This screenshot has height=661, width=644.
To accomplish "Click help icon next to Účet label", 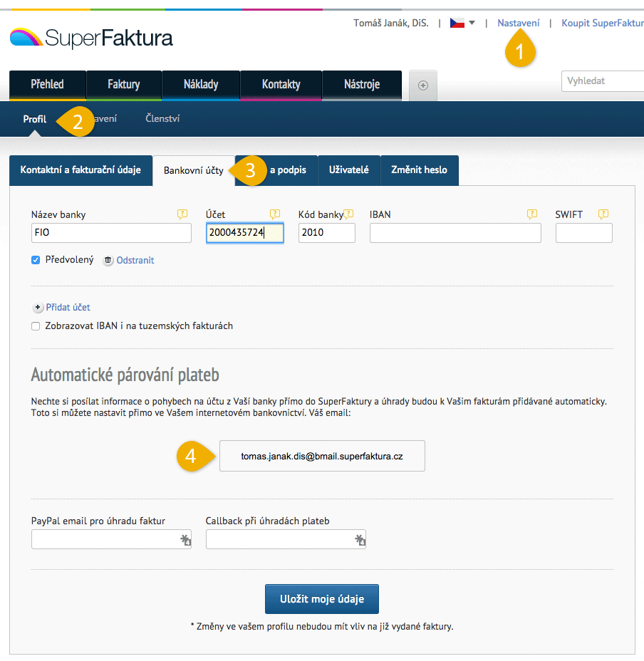I will (x=275, y=214).
